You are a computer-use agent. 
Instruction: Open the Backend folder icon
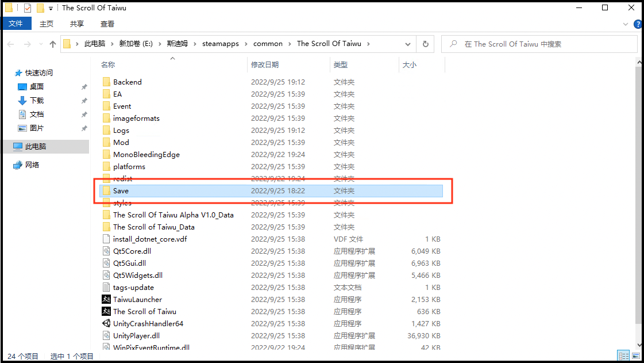coord(106,82)
